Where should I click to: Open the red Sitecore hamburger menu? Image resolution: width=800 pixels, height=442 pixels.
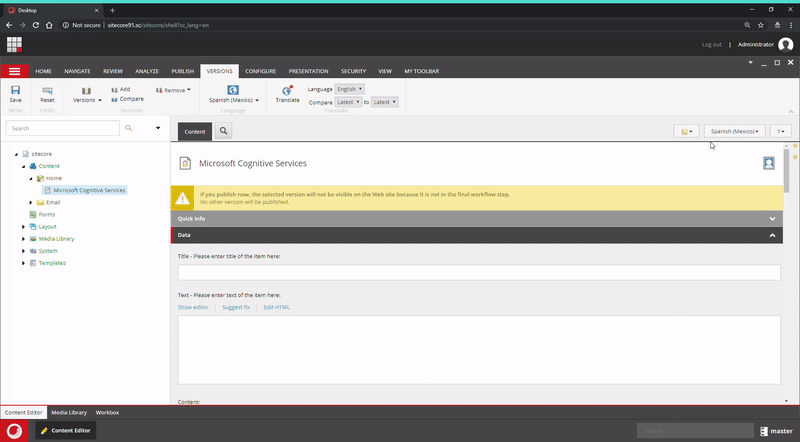[x=14, y=71]
